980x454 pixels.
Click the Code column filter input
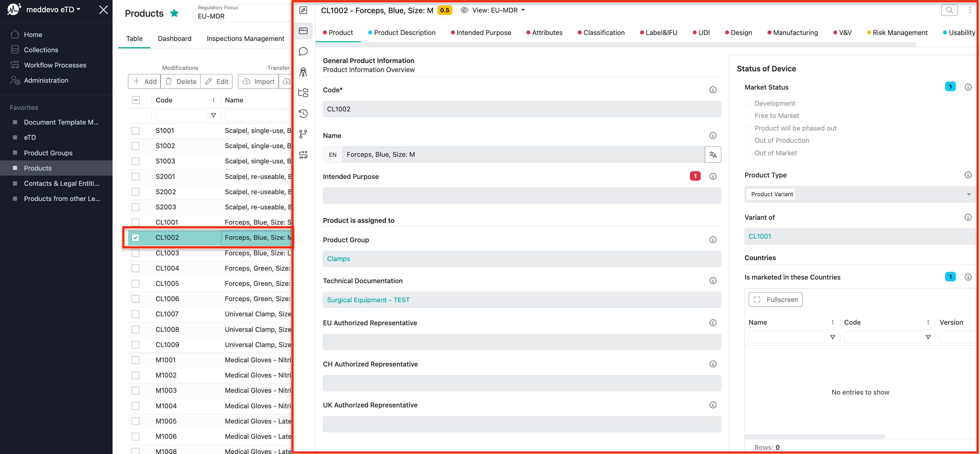[181, 115]
